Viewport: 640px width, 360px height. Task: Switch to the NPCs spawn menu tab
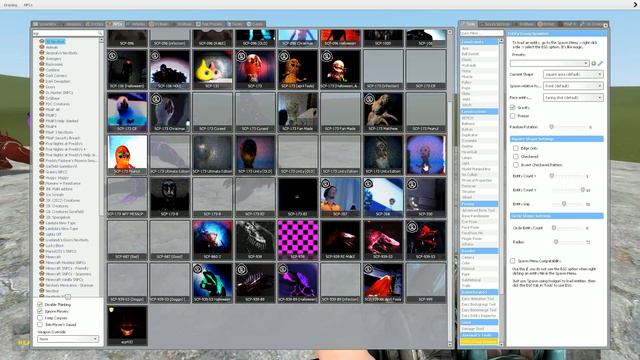116,24
